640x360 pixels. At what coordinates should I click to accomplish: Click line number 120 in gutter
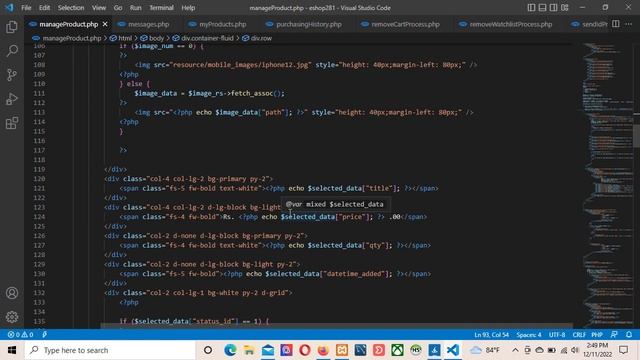point(39,179)
